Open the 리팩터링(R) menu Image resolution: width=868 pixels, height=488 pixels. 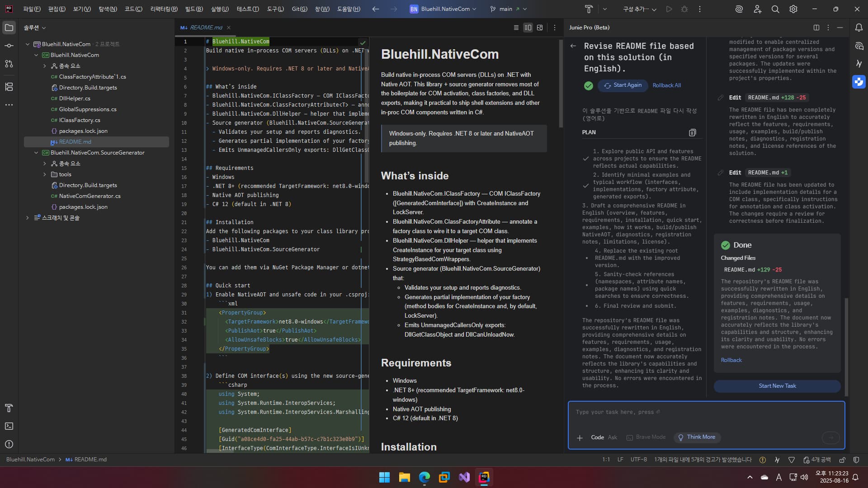164,9
